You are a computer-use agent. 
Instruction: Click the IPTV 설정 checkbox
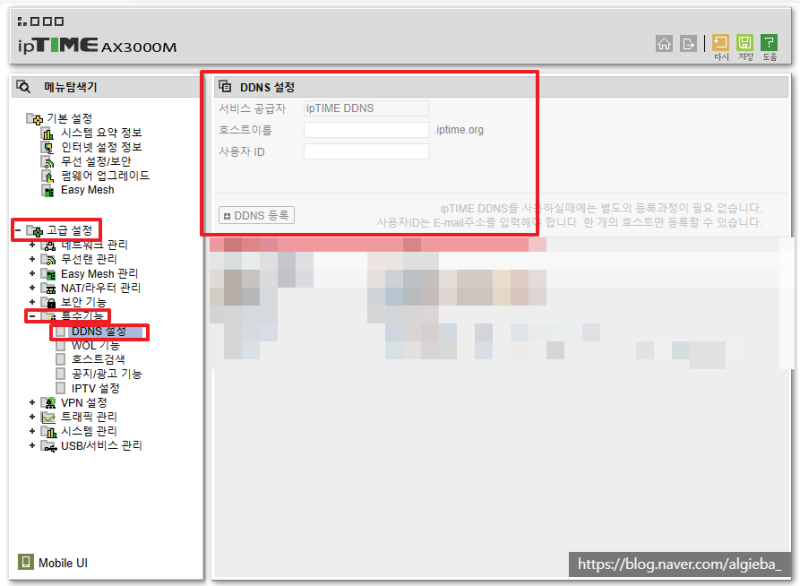click(59, 388)
